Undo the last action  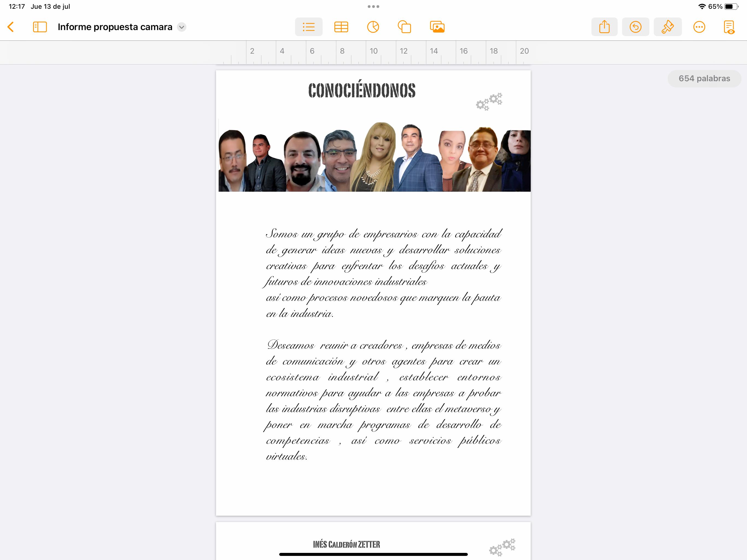pos(635,27)
